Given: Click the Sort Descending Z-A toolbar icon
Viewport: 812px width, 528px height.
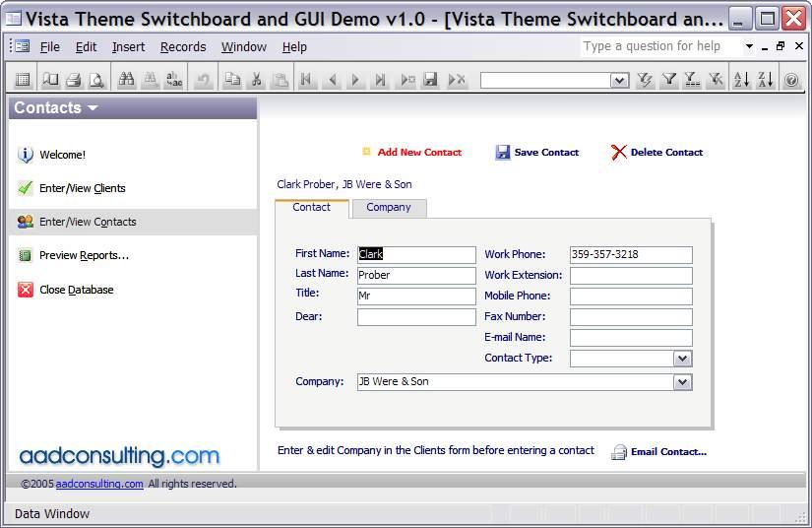Looking at the screenshot, I should pyautogui.click(x=765, y=81).
